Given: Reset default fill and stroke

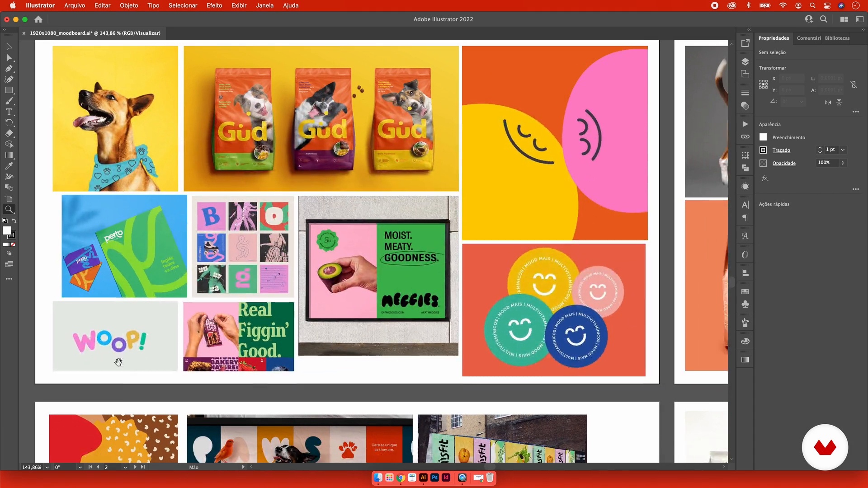Looking at the screenshot, I should [5, 221].
